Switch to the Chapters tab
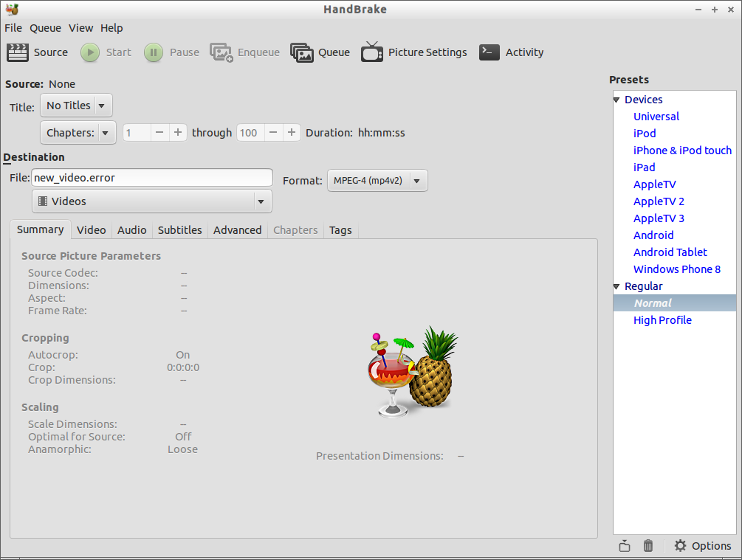Viewport: 742px width, 560px height. [295, 230]
